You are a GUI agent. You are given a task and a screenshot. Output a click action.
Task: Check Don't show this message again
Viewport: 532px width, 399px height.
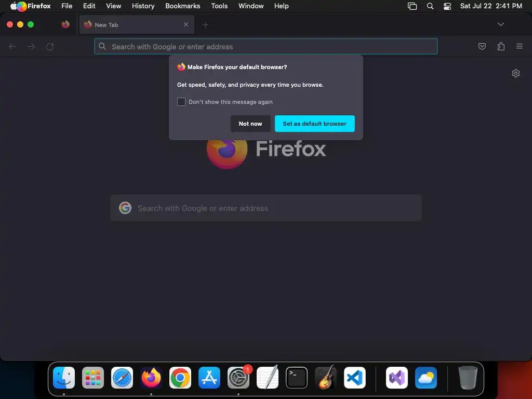pyautogui.click(x=181, y=102)
